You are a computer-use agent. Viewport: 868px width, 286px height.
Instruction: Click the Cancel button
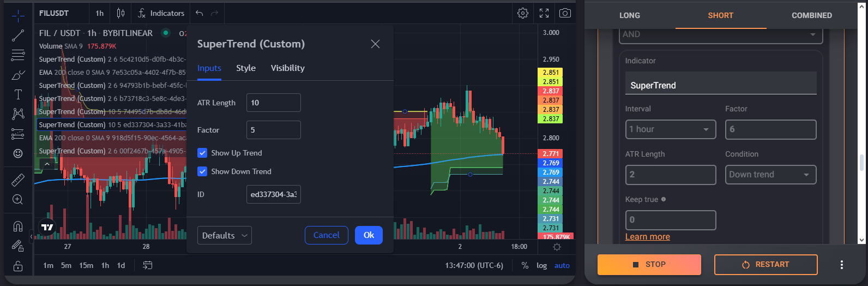tap(327, 235)
